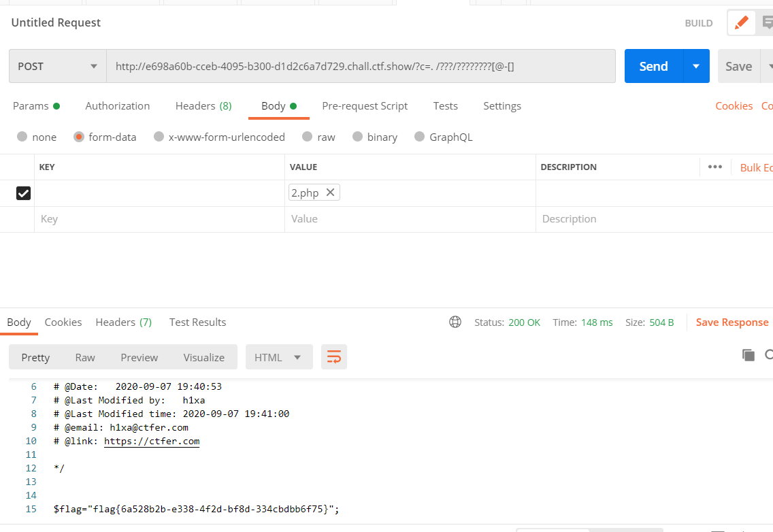
Task: Click the @Date 2020-09-07 19:40:53 line
Action: (137, 386)
